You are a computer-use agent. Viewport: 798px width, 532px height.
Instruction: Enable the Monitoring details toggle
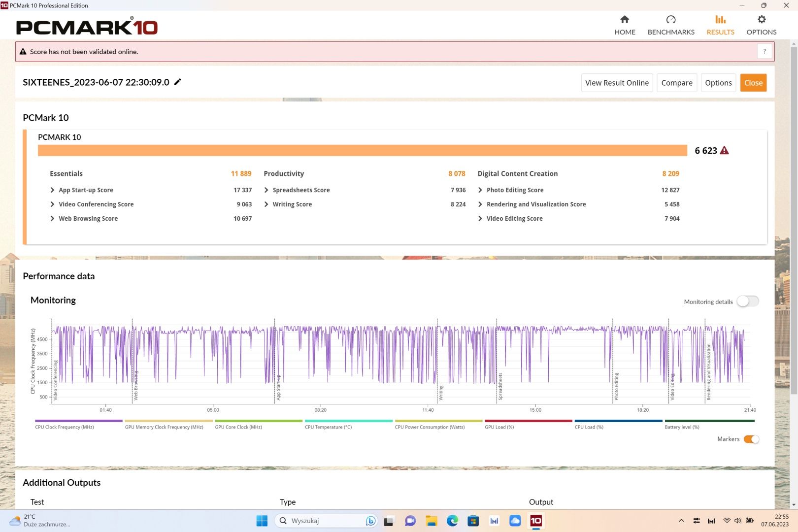[748, 301]
